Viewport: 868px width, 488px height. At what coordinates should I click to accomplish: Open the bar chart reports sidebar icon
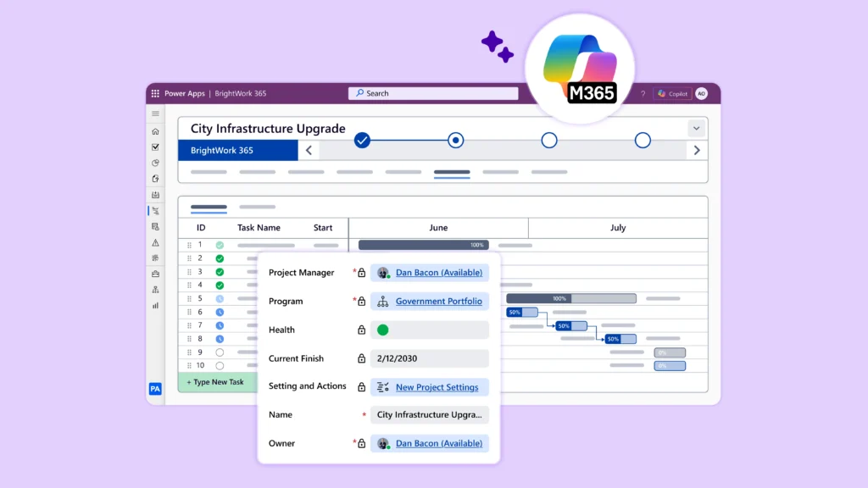[156, 305]
